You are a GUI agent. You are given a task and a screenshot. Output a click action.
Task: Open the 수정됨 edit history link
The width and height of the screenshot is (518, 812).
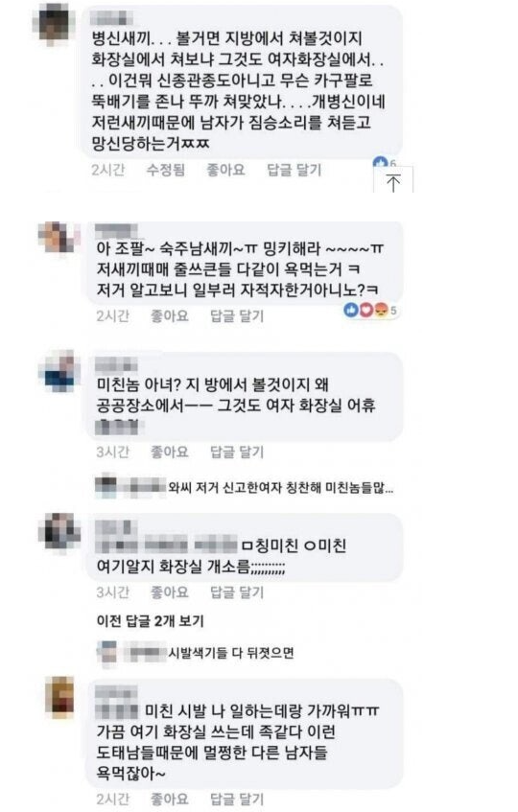tap(166, 170)
